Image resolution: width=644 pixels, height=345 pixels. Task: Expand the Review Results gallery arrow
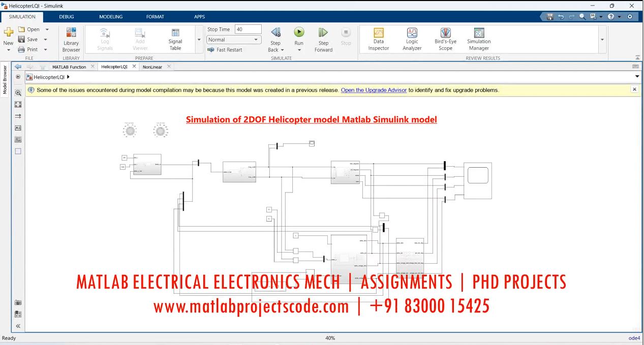click(x=602, y=40)
